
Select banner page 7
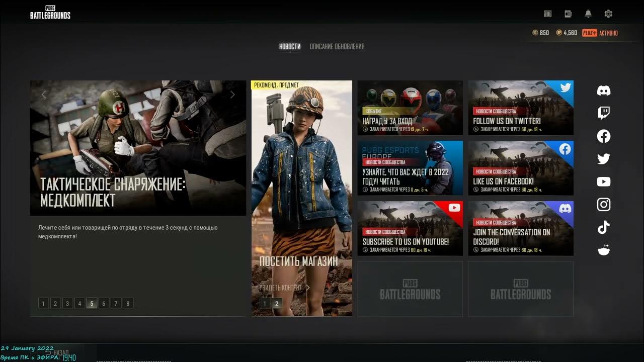point(116,303)
